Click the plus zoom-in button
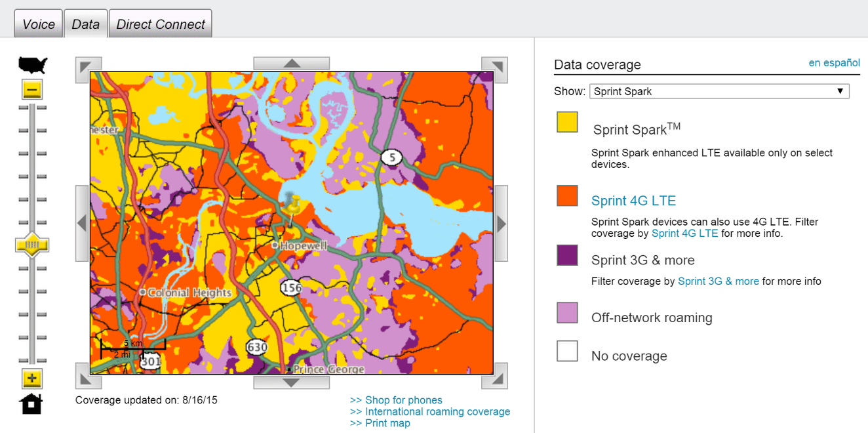The width and height of the screenshot is (868, 433). pos(32,379)
